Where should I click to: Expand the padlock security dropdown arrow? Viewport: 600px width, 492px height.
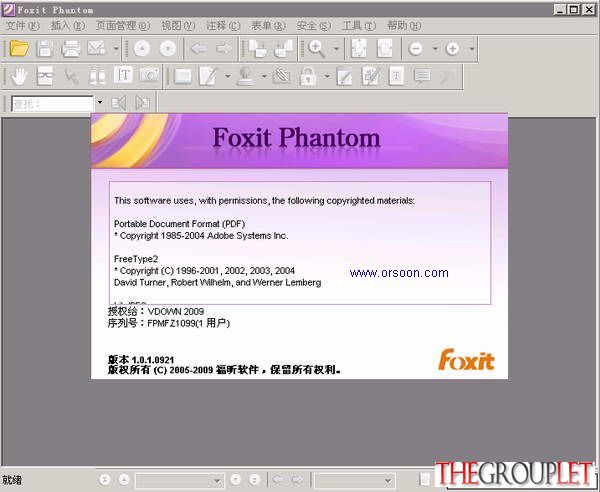tap(327, 76)
